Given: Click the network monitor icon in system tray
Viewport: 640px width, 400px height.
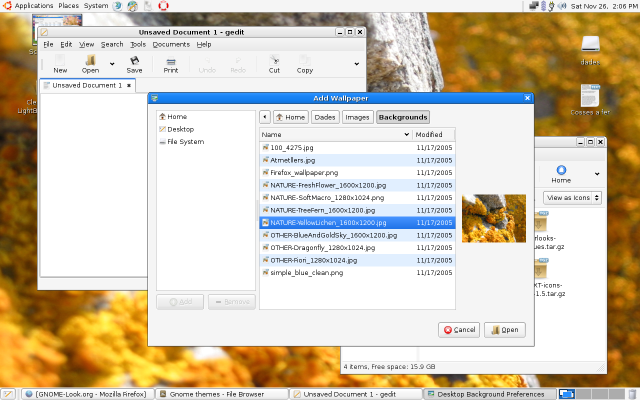Looking at the screenshot, I should coord(533,6).
